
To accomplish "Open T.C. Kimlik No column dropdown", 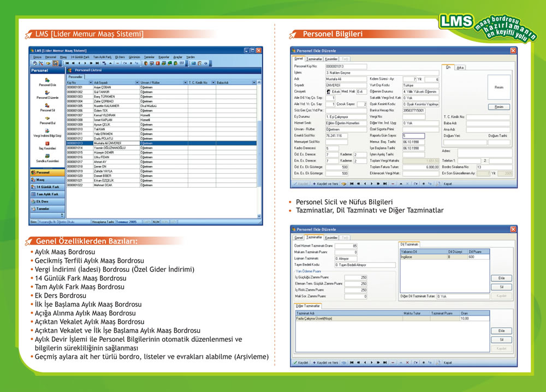I will [213, 82].
